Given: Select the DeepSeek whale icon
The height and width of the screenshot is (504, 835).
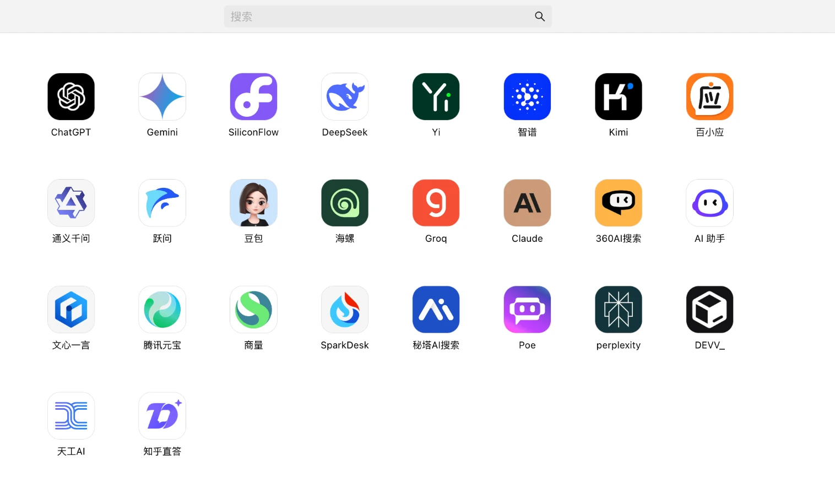Looking at the screenshot, I should pos(345,97).
